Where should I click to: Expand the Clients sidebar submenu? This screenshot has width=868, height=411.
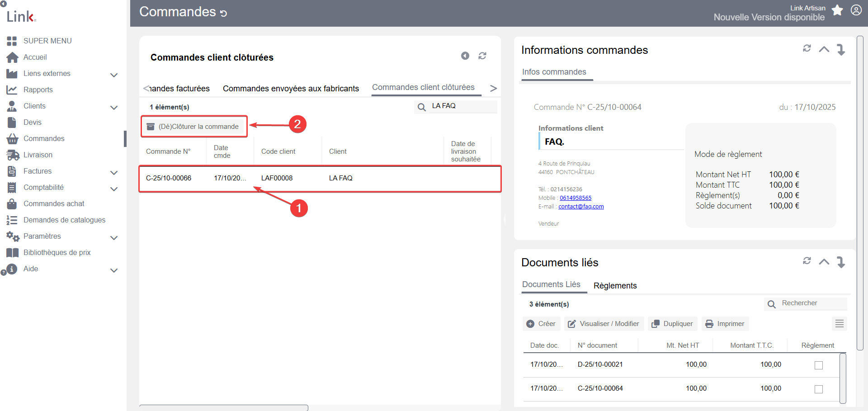click(114, 107)
